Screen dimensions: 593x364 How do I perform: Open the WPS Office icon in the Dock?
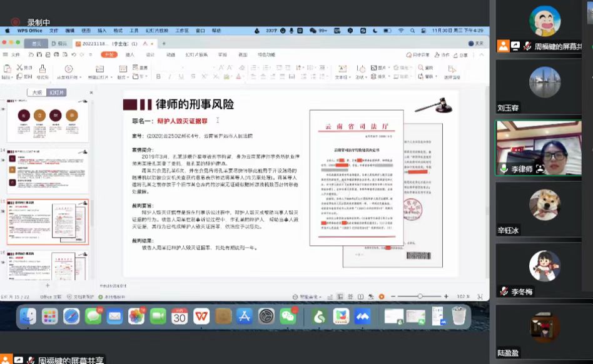click(x=201, y=316)
